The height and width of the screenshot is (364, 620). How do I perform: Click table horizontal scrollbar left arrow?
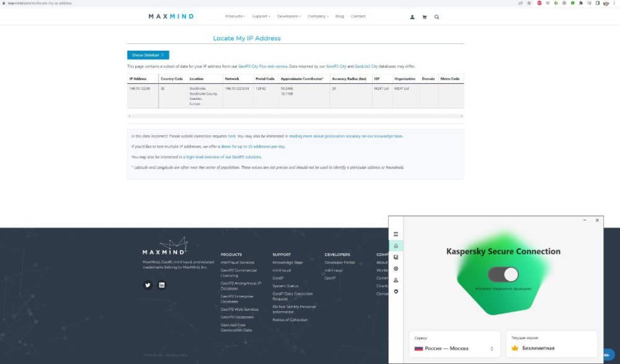[130, 116]
